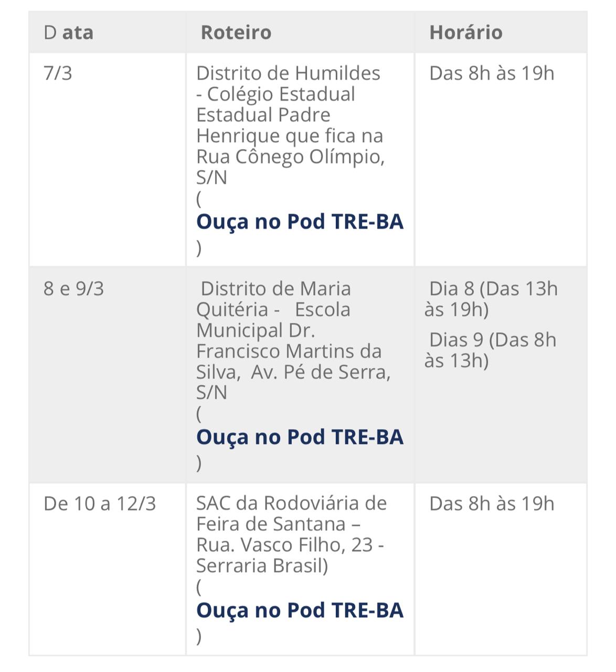Viewport: 616px width, 672px height.
Task: Click Av. Pé de Serra address line
Action: pyautogui.click(x=321, y=372)
